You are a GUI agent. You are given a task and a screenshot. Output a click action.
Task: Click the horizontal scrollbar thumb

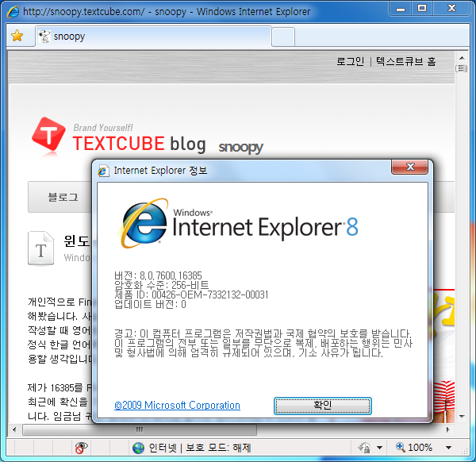(x=140, y=429)
